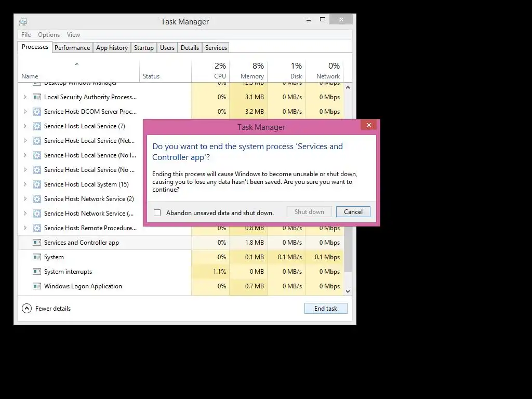Expand Service Host: Local Service (7)
Screen dimensions: 532x399
pyautogui.click(x=25, y=126)
